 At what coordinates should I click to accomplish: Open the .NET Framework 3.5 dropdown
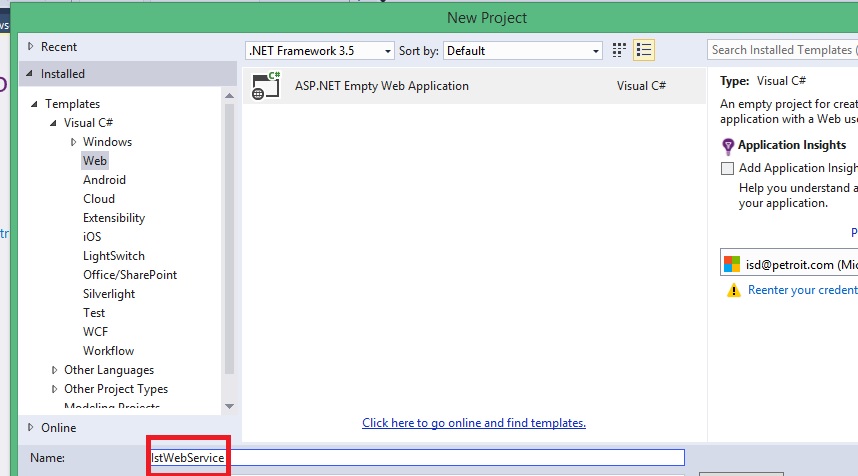coord(320,51)
